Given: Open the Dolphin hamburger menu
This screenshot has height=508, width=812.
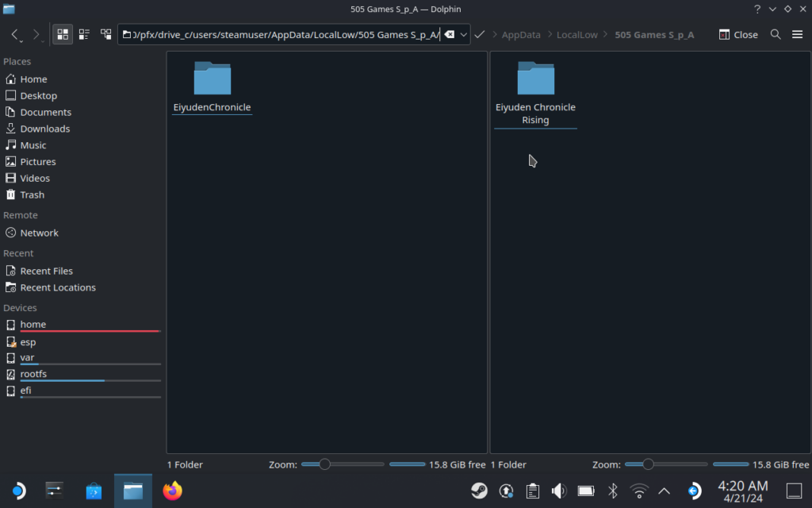Looking at the screenshot, I should click(x=798, y=35).
